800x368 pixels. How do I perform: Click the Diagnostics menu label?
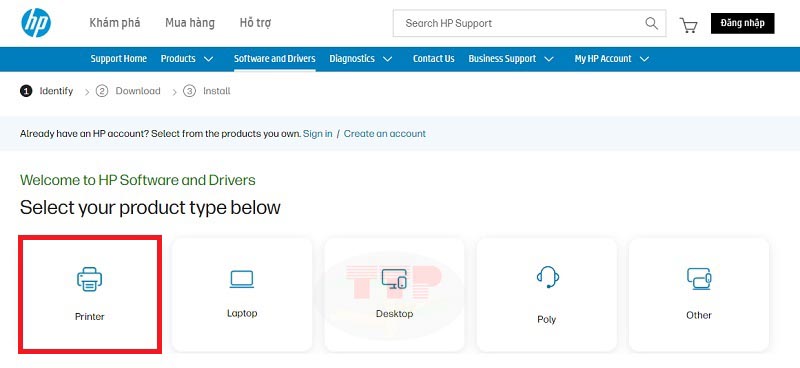click(x=352, y=59)
